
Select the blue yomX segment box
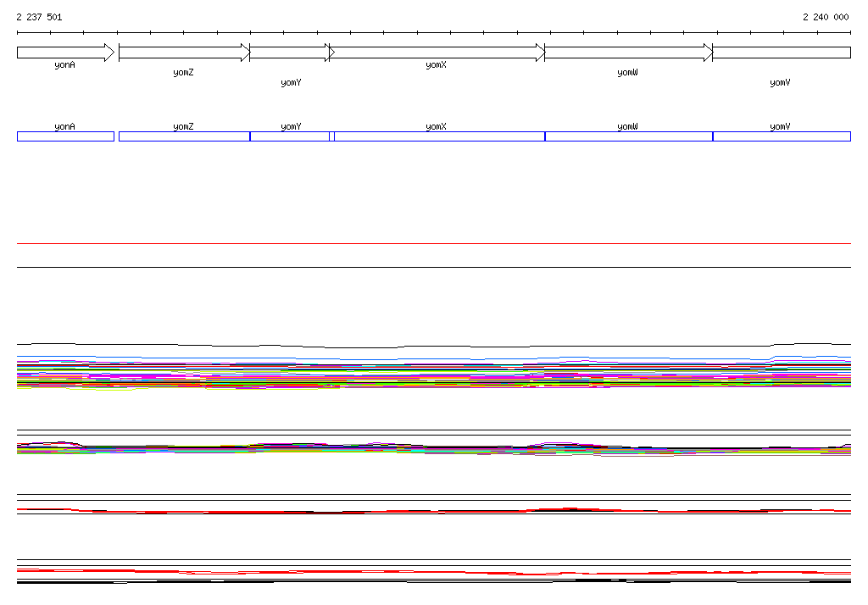click(x=439, y=136)
